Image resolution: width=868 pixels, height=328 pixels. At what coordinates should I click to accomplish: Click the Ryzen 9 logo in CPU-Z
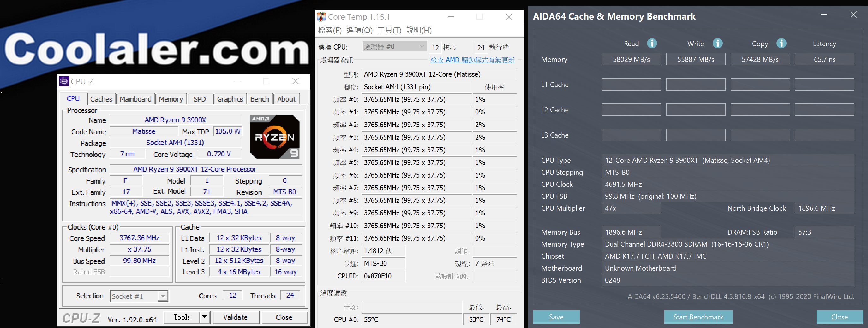click(x=274, y=137)
